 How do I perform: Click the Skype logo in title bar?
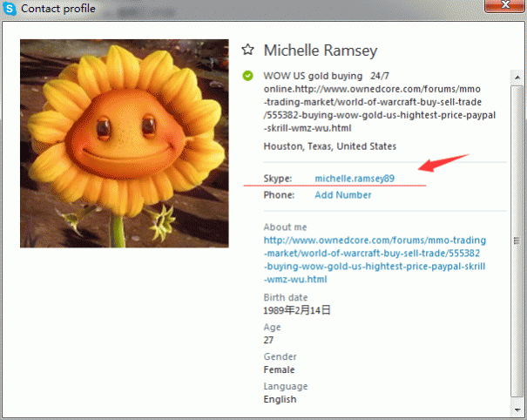click(9, 9)
